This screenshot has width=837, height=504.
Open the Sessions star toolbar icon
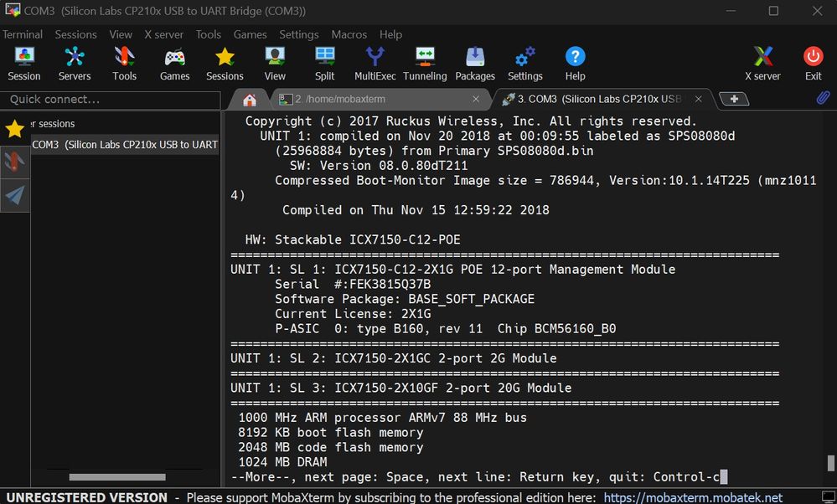tap(225, 64)
